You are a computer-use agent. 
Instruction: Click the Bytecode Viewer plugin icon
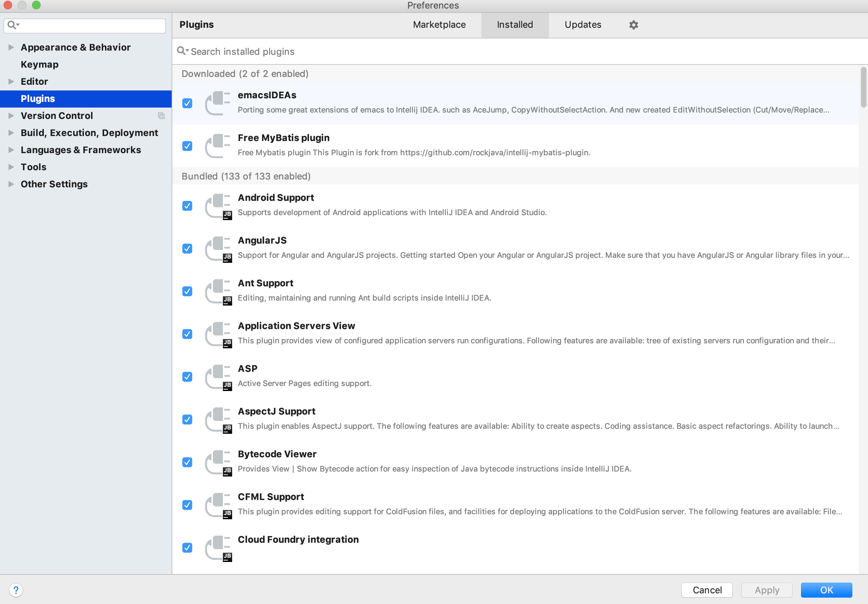click(218, 462)
